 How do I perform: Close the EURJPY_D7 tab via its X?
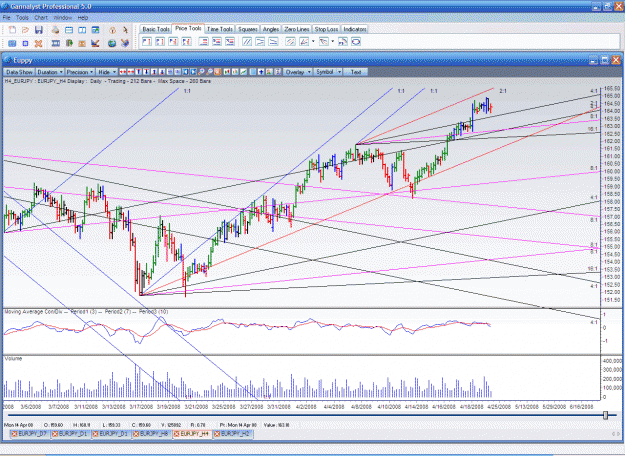[14, 434]
